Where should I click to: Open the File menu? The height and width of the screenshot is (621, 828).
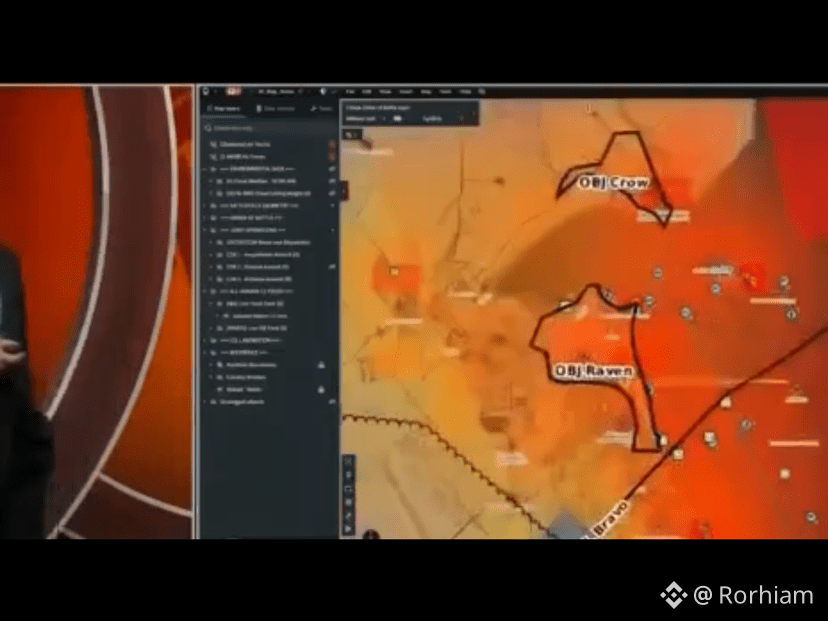tap(350, 91)
